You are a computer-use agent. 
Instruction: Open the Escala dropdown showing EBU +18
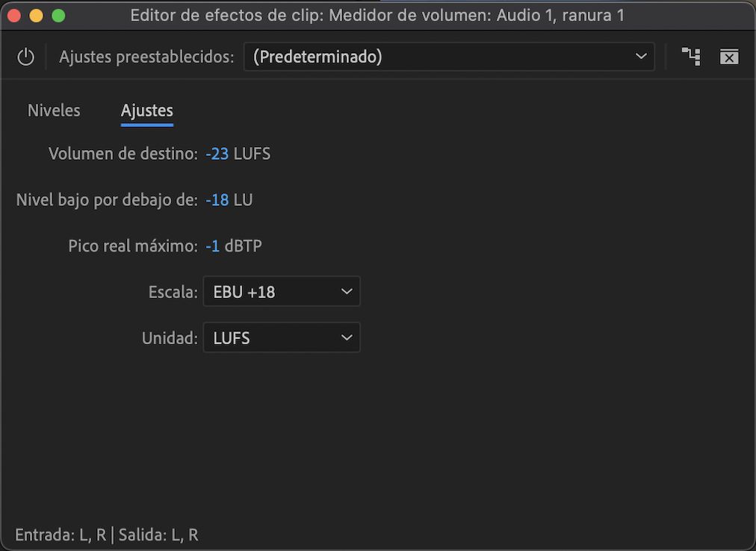(x=281, y=291)
